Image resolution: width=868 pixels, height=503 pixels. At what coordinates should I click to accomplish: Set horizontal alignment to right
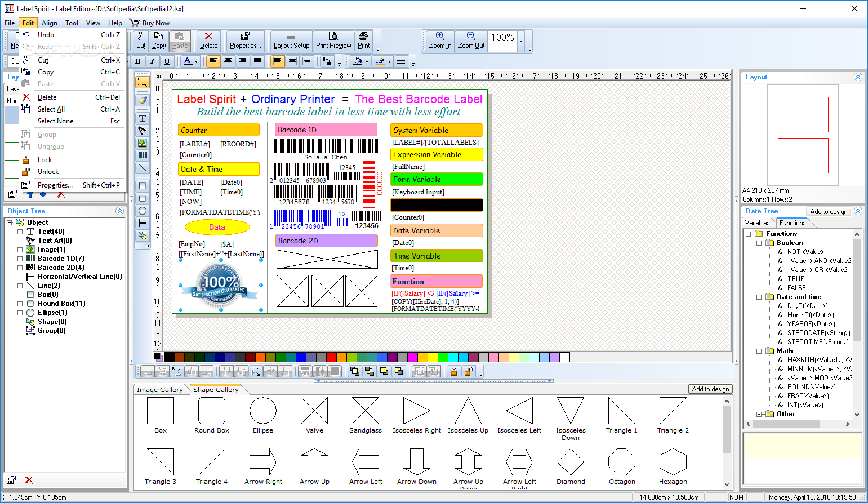(243, 61)
